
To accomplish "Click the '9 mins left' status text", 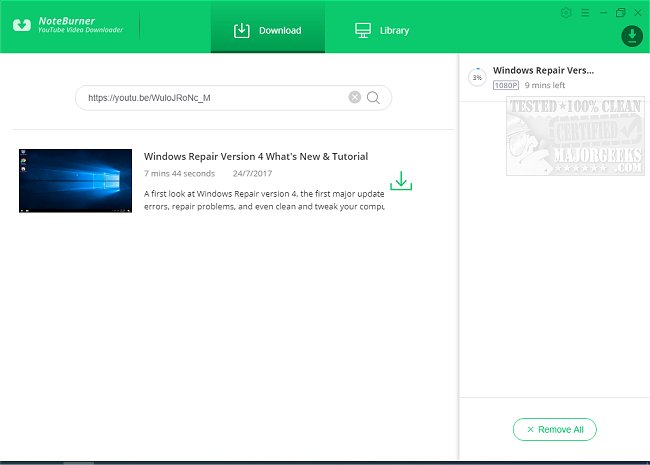I will (545, 85).
